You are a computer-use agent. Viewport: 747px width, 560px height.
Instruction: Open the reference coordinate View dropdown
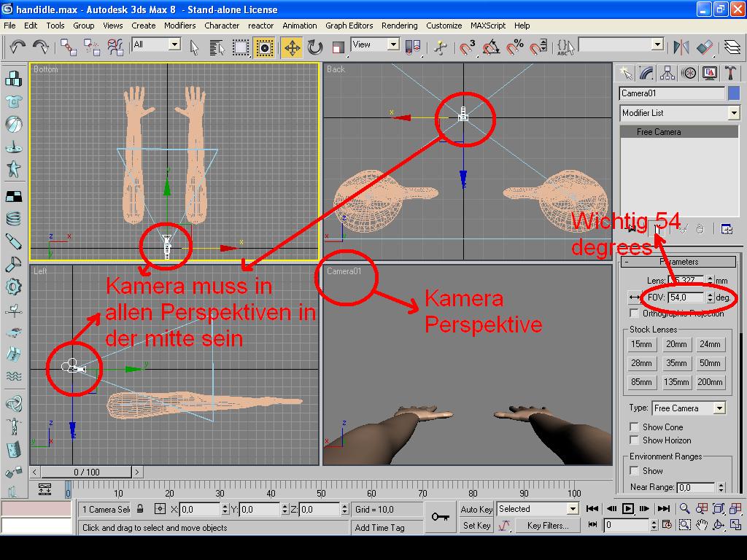click(393, 44)
